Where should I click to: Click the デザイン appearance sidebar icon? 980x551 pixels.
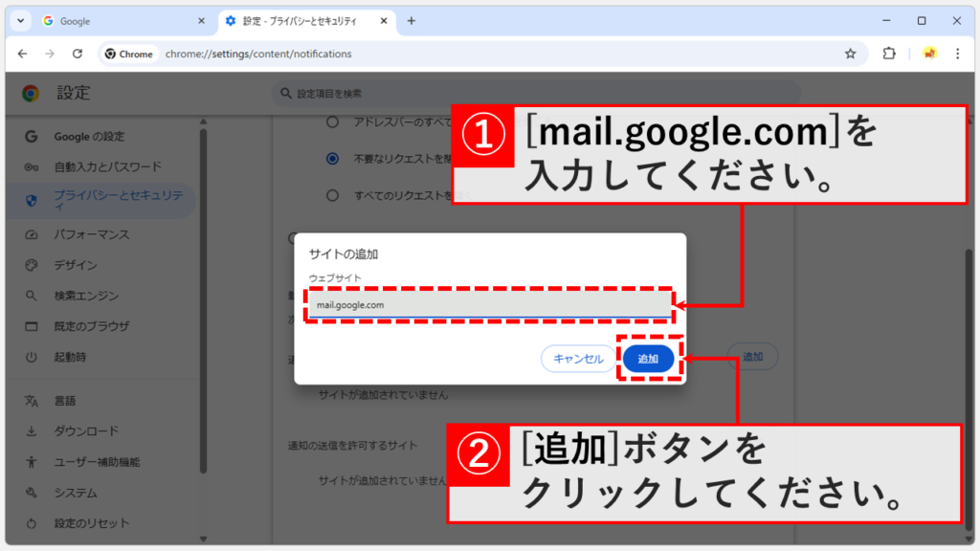[30, 266]
